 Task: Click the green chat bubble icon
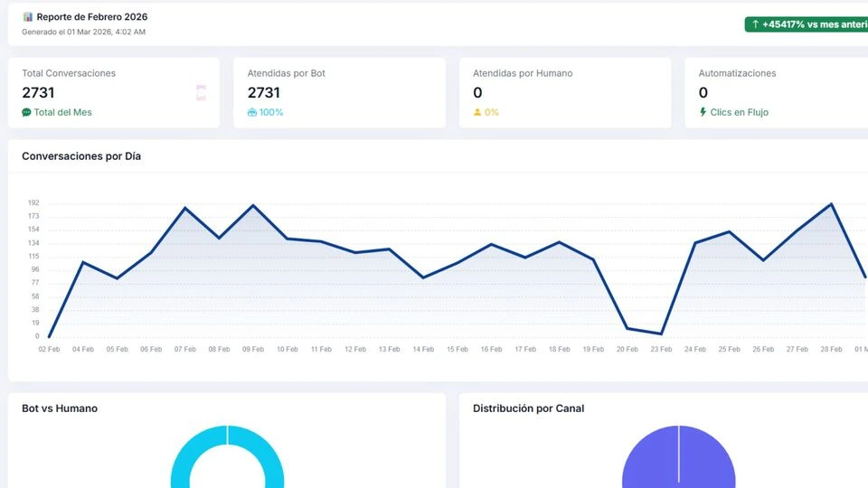pos(26,113)
